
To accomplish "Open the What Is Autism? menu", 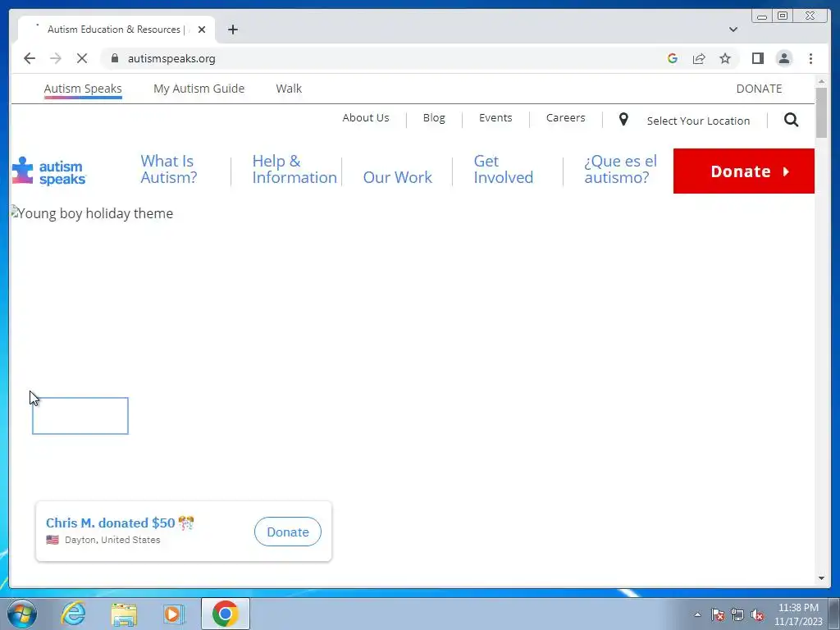I will [x=169, y=169].
